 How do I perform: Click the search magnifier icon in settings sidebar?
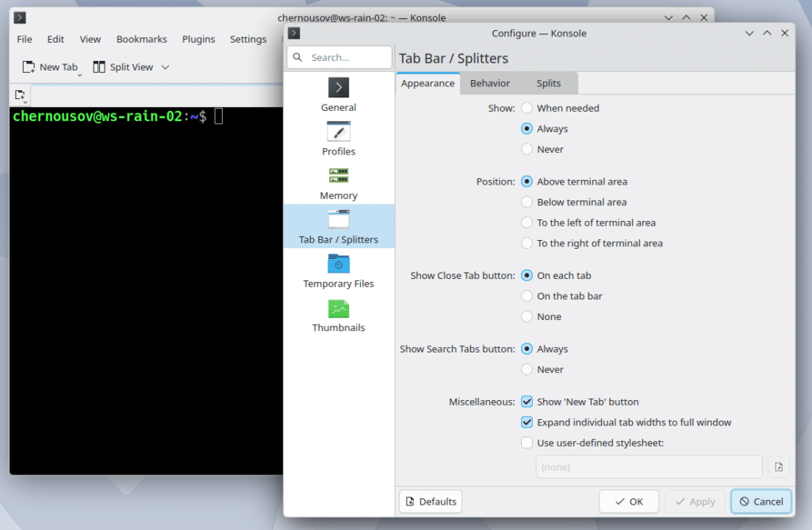298,58
